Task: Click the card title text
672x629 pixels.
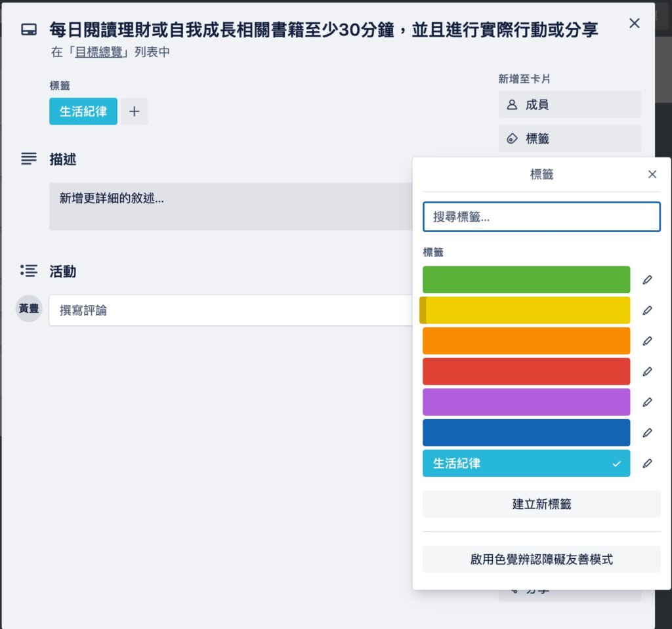Action: [324, 30]
